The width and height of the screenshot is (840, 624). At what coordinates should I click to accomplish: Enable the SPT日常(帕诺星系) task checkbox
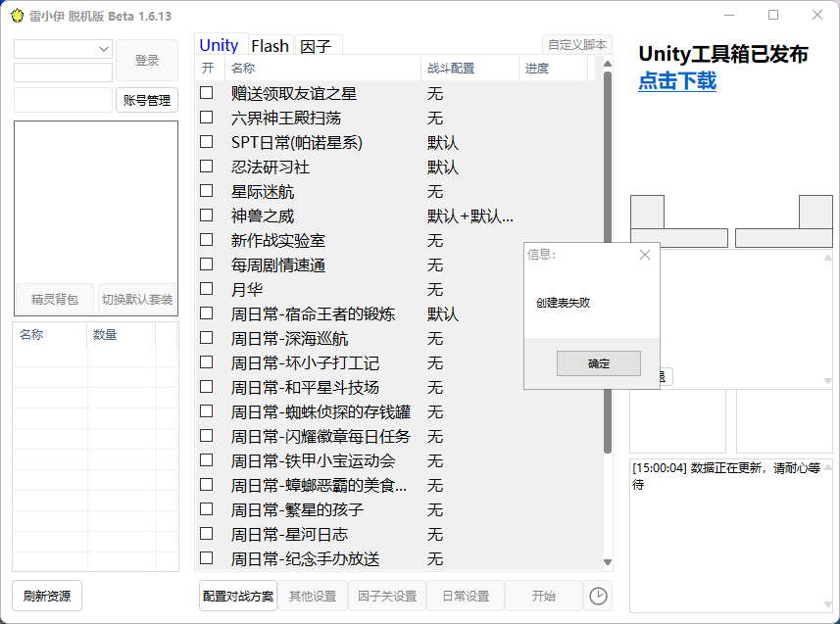click(x=204, y=142)
